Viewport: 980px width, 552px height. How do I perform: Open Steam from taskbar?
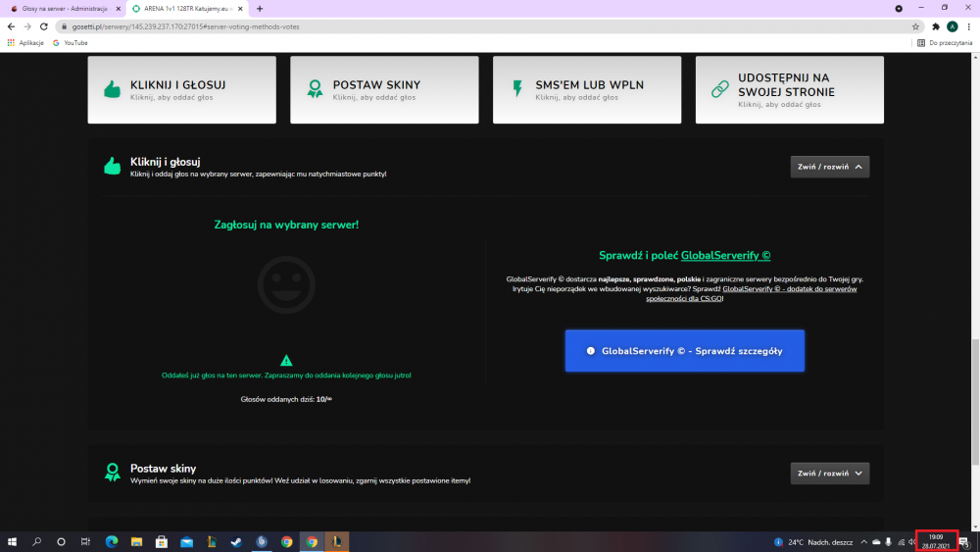(236, 542)
